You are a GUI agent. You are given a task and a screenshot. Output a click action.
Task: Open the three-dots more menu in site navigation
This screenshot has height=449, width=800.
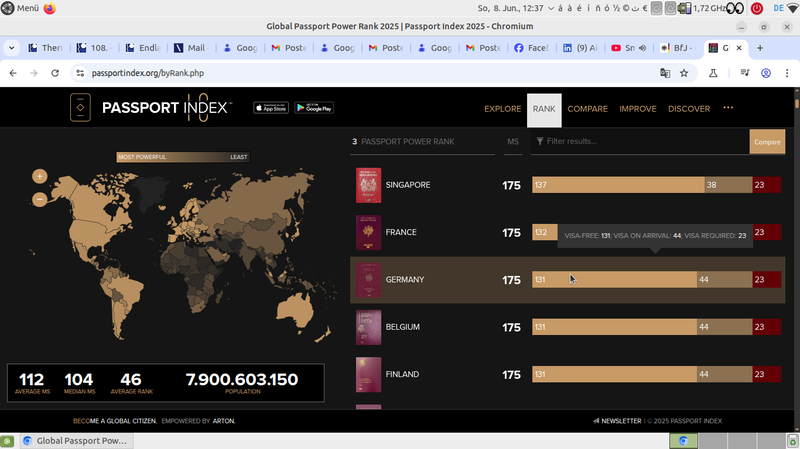728,108
